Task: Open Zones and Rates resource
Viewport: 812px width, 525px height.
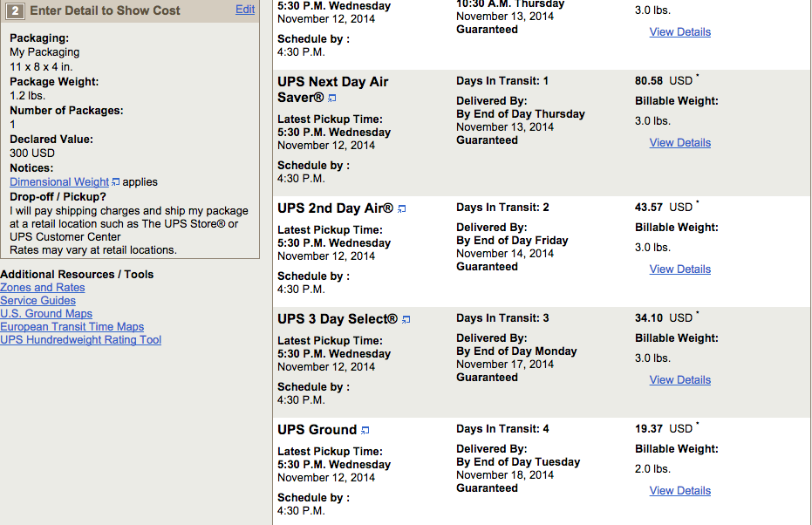Action: pos(43,287)
